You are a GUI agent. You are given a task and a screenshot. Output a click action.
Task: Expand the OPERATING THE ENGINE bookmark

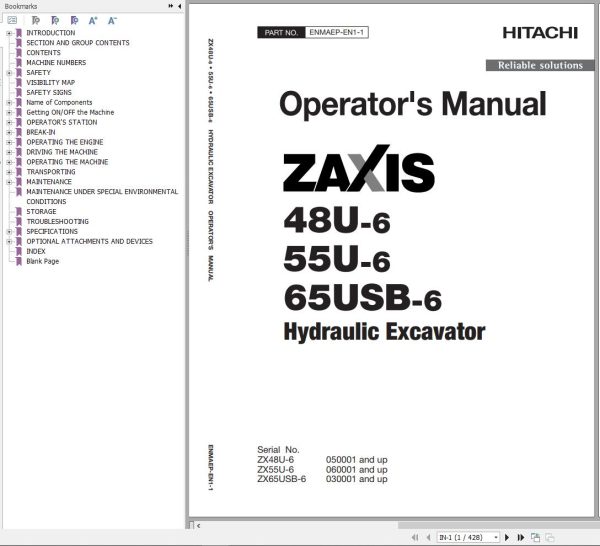click(9, 143)
